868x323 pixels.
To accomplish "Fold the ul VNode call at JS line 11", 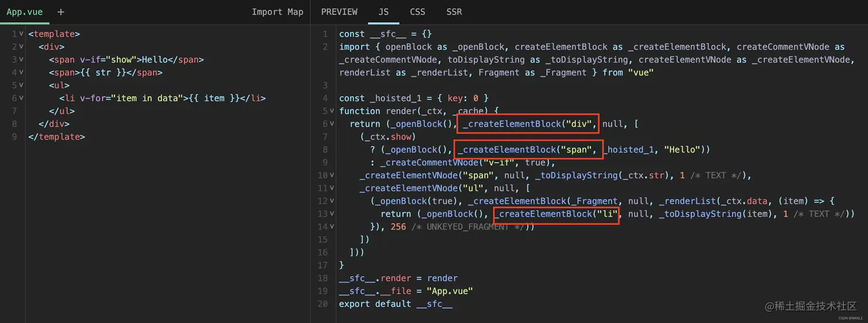I will (x=332, y=188).
